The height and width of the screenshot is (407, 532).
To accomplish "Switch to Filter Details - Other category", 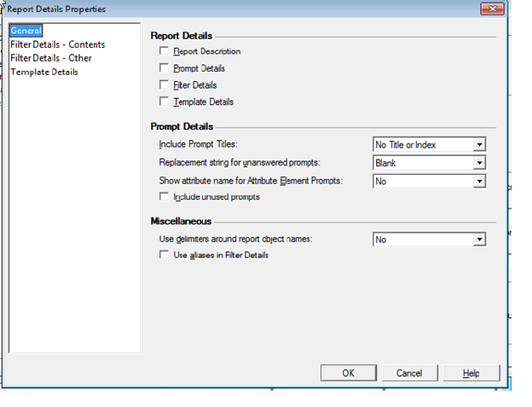I will click(50, 58).
